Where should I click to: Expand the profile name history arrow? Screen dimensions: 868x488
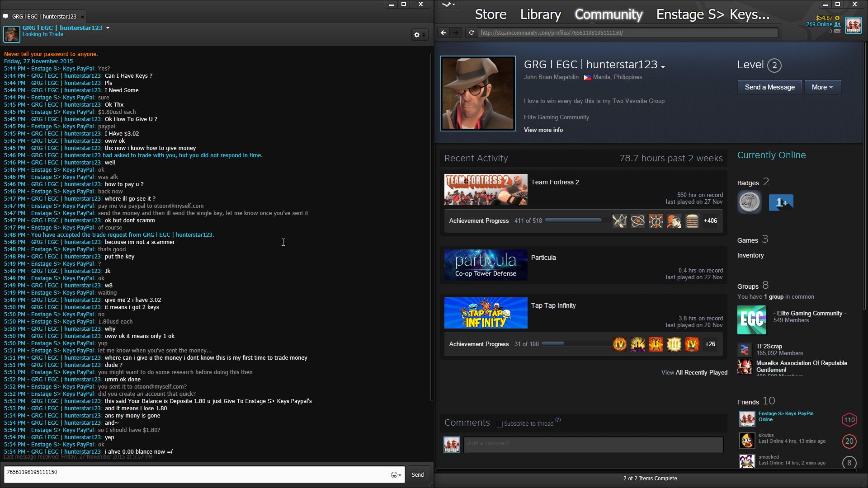click(x=663, y=67)
